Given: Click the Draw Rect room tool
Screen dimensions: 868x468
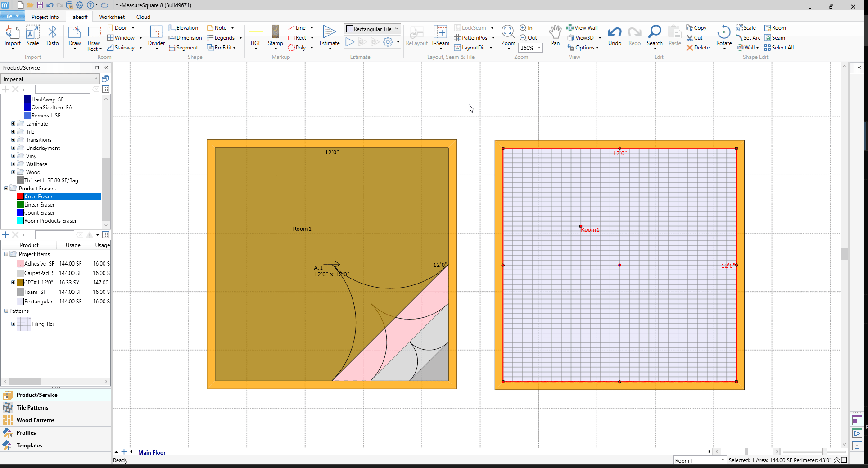Looking at the screenshot, I should (x=94, y=38).
